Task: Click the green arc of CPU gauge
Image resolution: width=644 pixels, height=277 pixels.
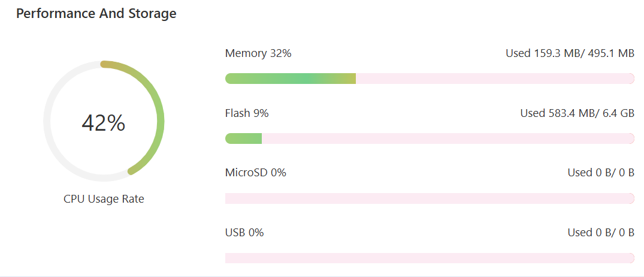Action: click(160, 120)
